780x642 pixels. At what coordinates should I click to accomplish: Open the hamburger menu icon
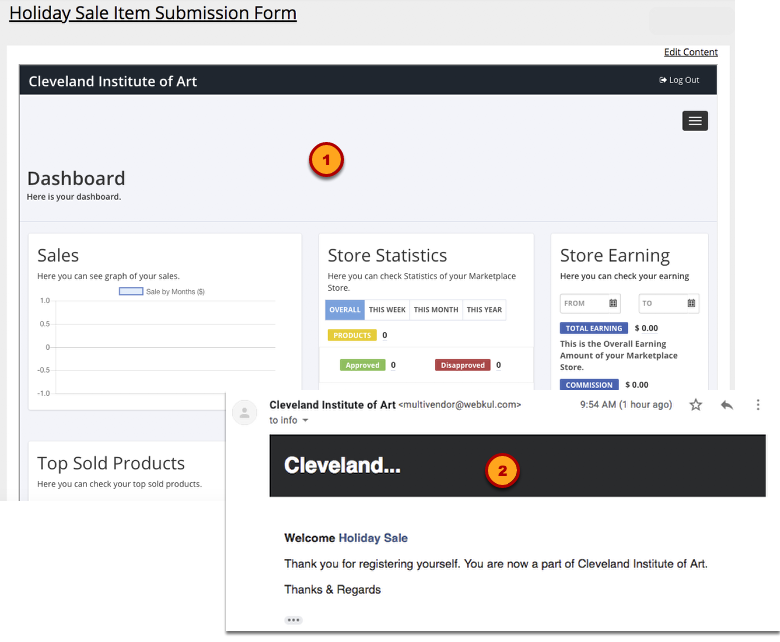[695, 121]
